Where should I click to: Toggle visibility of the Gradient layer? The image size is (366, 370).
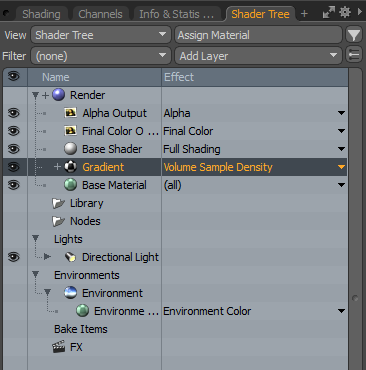pyautogui.click(x=14, y=167)
